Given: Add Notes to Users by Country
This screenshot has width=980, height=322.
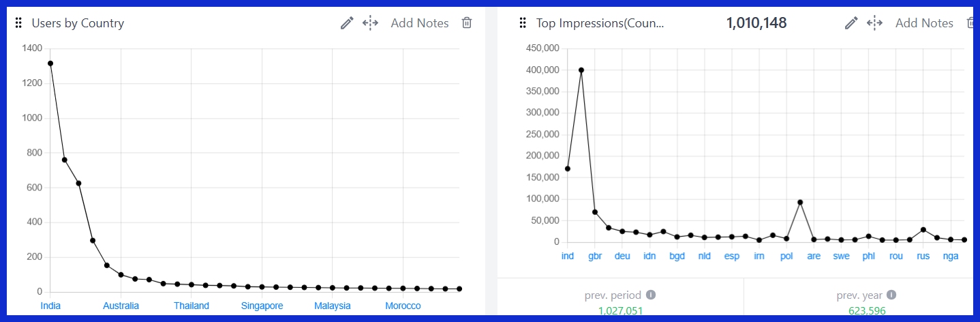Looking at the screenshot, I should click(x=420, y=23).
